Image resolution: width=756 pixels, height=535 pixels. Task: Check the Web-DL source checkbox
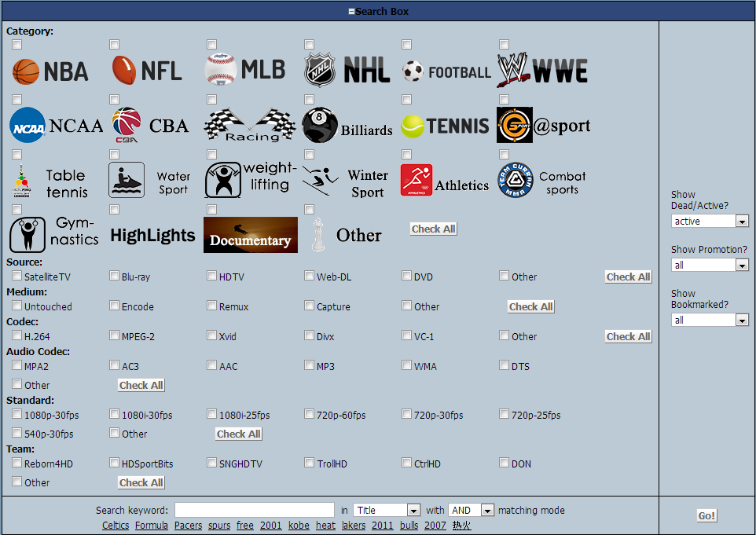coord(309,276)
